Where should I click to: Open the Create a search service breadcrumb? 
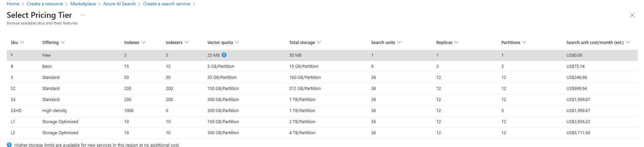166,4
